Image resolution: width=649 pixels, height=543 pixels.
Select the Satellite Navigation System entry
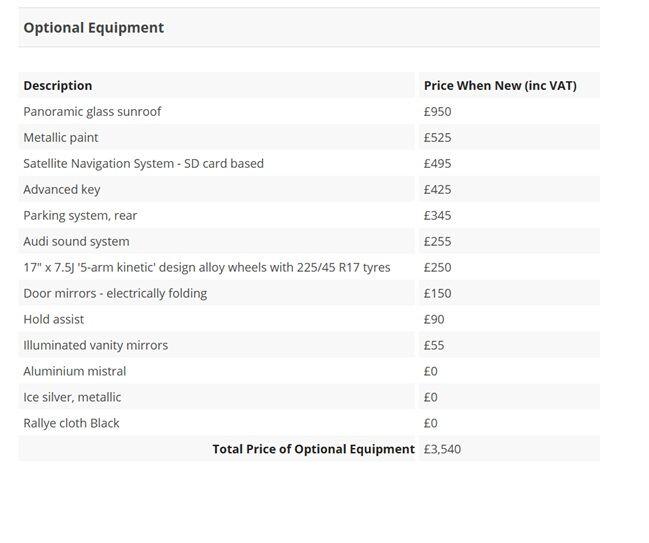(143, 164)
